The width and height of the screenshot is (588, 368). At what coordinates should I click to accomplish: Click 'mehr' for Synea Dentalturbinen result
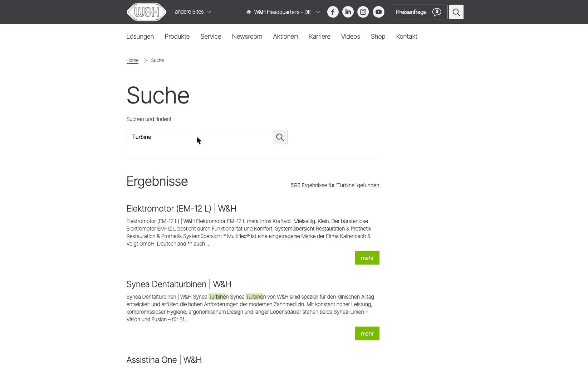(367, 333)
